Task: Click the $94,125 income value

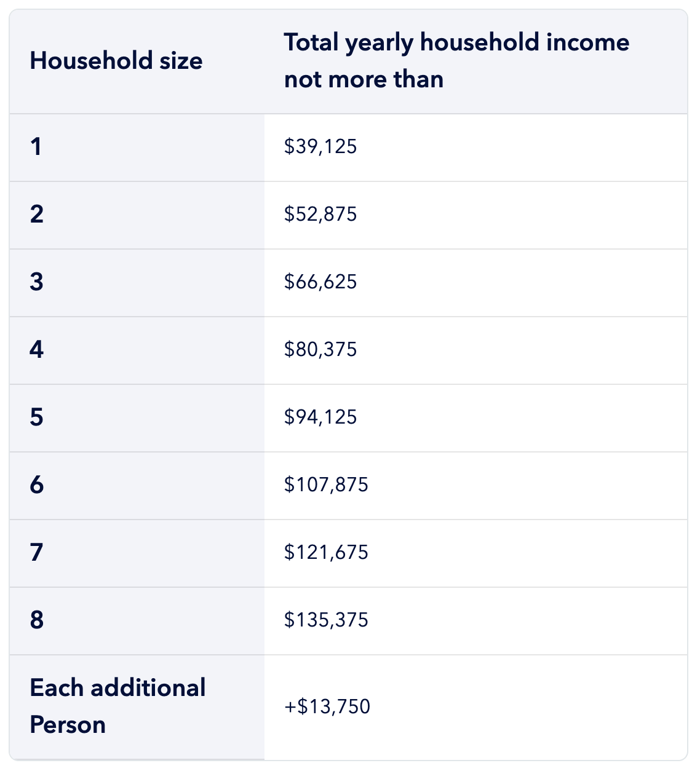Action: [x=320, y=417]
